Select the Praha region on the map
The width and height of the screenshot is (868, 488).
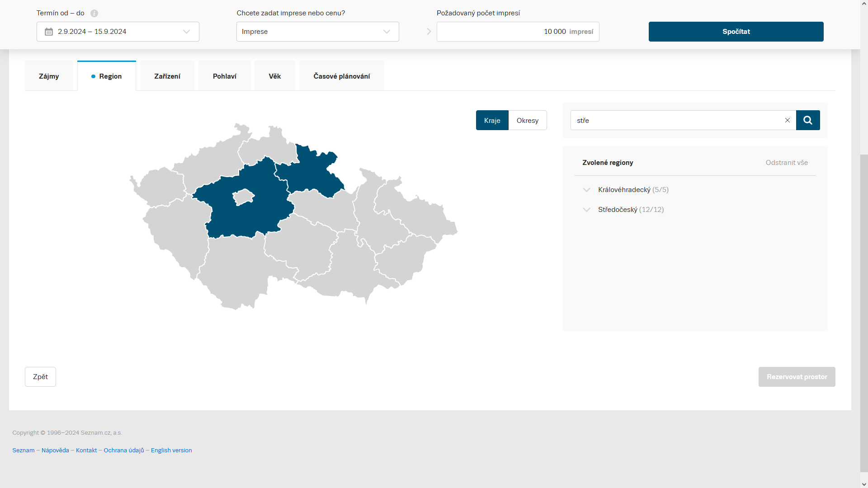coord(243,197)
